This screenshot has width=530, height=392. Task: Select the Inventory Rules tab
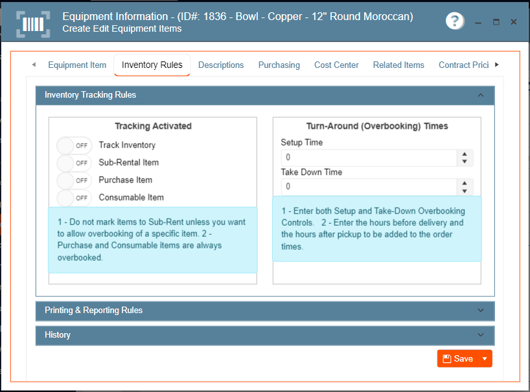(x=152, y=65)
